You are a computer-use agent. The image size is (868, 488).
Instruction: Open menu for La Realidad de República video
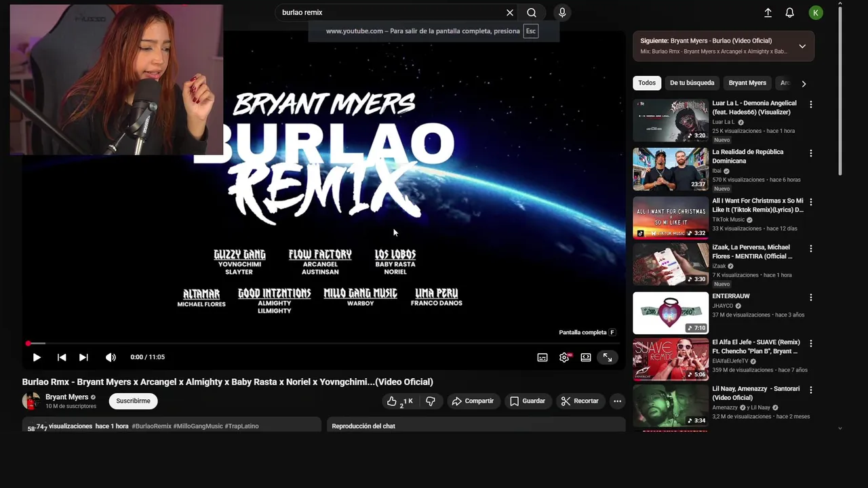click(810, 153)
